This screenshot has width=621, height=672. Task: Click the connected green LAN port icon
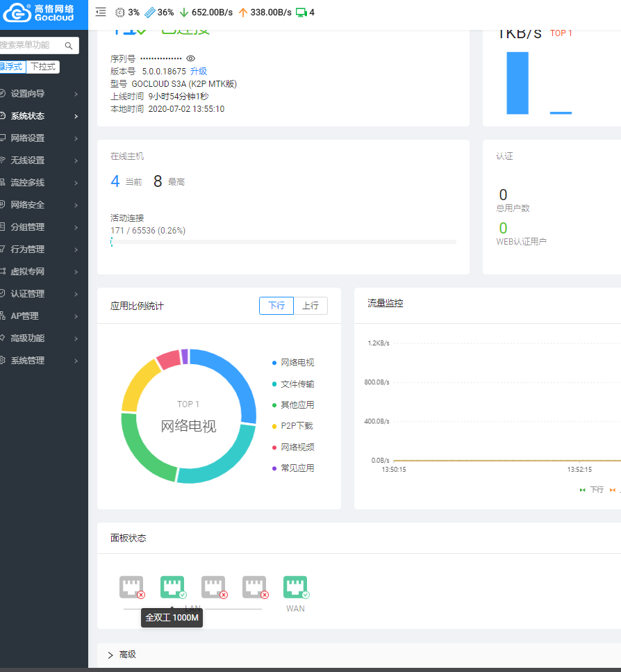(172, 587)
